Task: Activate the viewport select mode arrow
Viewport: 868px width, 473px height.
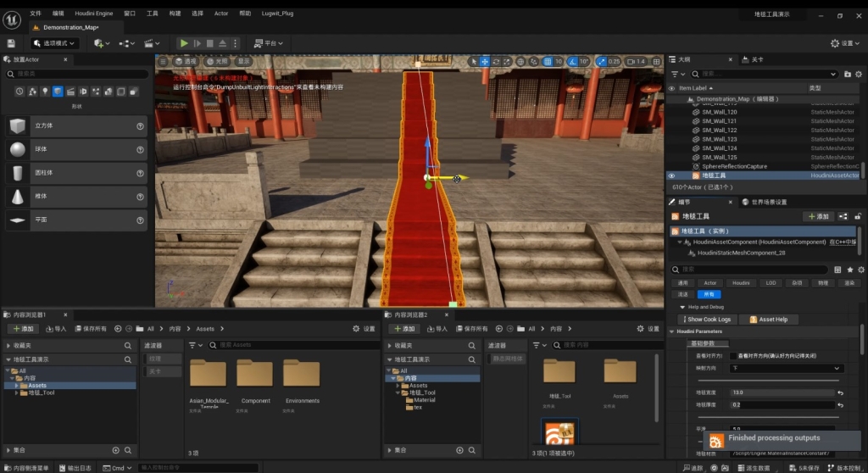Action: [474, 62]
